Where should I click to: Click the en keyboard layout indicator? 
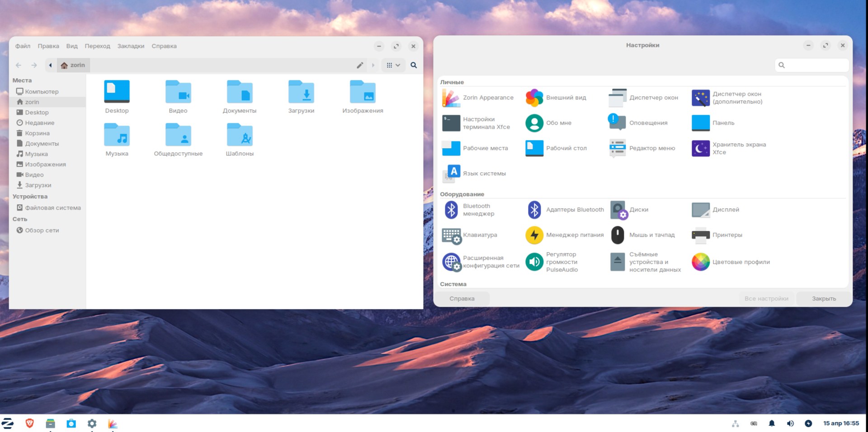754,423
